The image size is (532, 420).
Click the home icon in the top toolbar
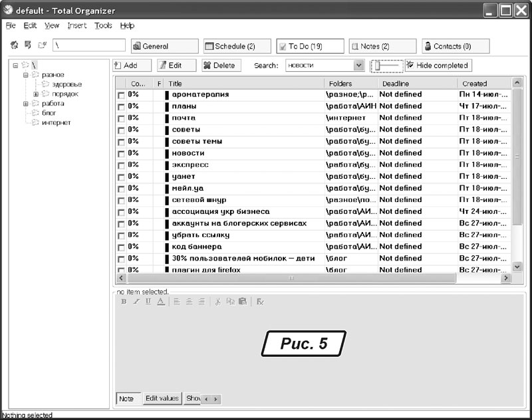coord(14,46)
